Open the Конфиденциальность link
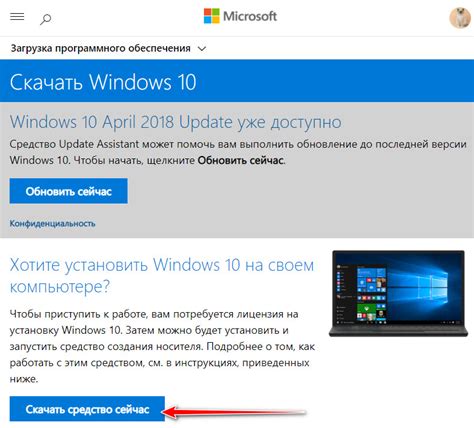This screenshot has width=474, height=428. (52, 223)
